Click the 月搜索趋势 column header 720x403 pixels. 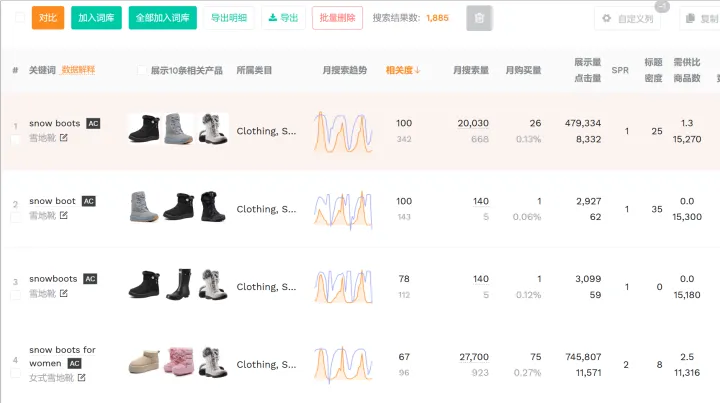pos(344,70)
